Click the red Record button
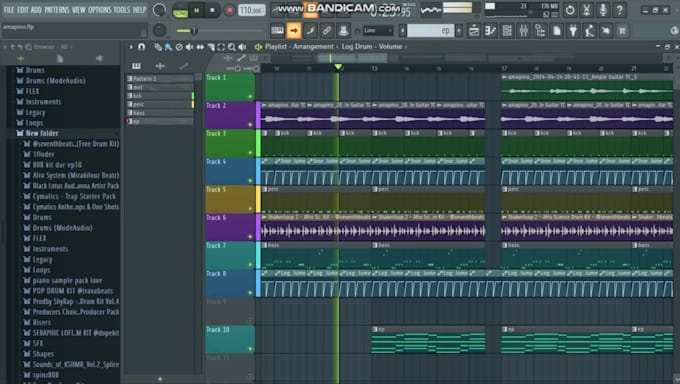Image resolution: width=680 pixels, height=384 pixels. click(x=229, y=10)
